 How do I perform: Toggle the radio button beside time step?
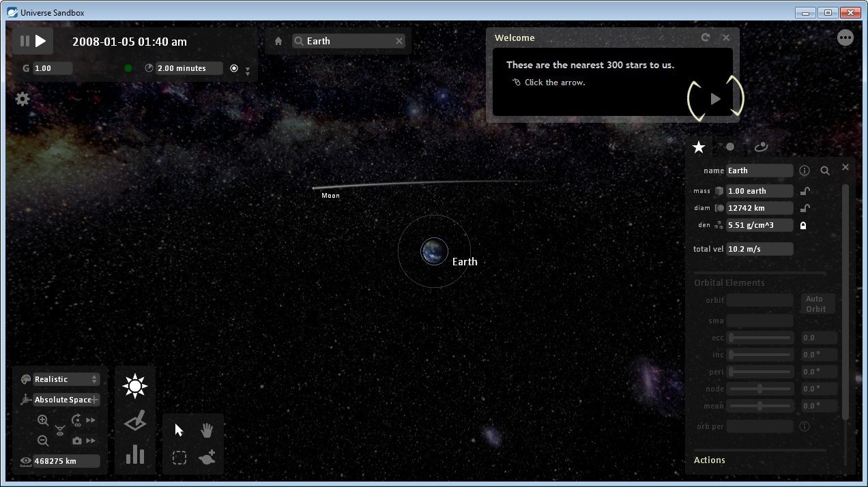[234, 68]
